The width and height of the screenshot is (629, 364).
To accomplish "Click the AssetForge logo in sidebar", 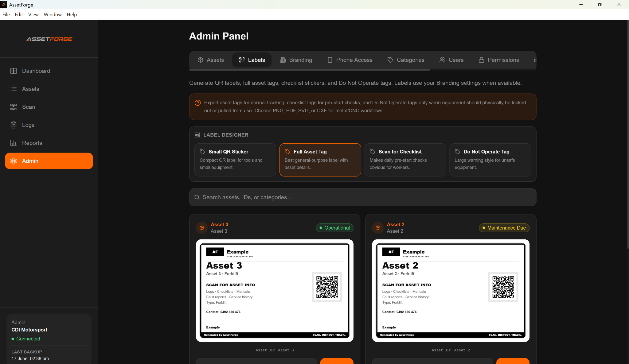I will pos(49,39).
